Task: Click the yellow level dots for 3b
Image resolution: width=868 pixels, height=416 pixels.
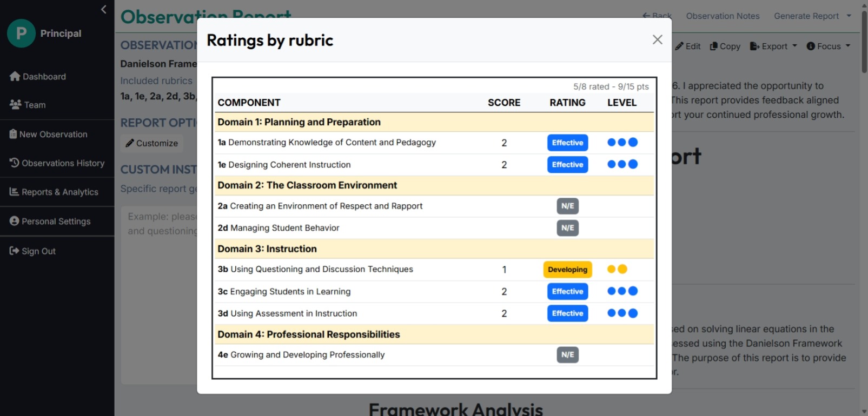Action: click(617, 269)
